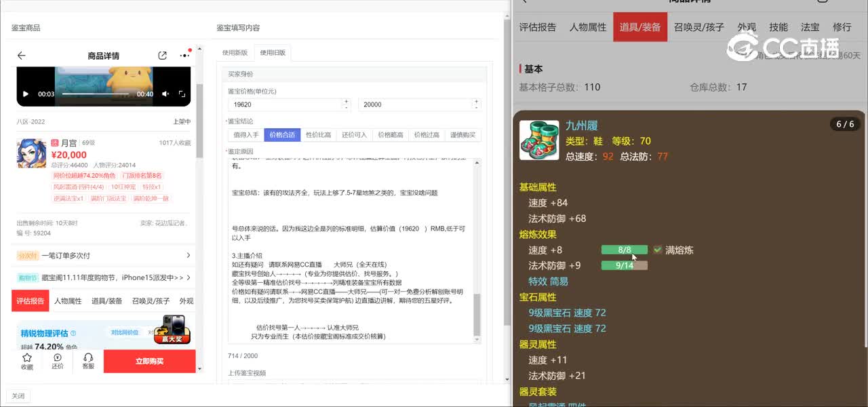
Task: Open the 人物属性 tab in right panel
Action: (587, 27)
